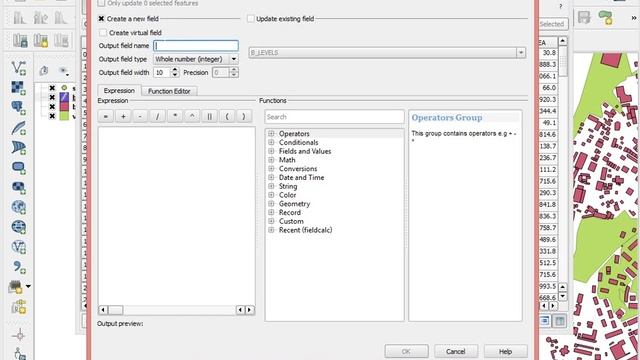Viewport: 640px width, 360px height.
Task: Click the crosshair coordinate capture icon
Action: click(19, 336)
